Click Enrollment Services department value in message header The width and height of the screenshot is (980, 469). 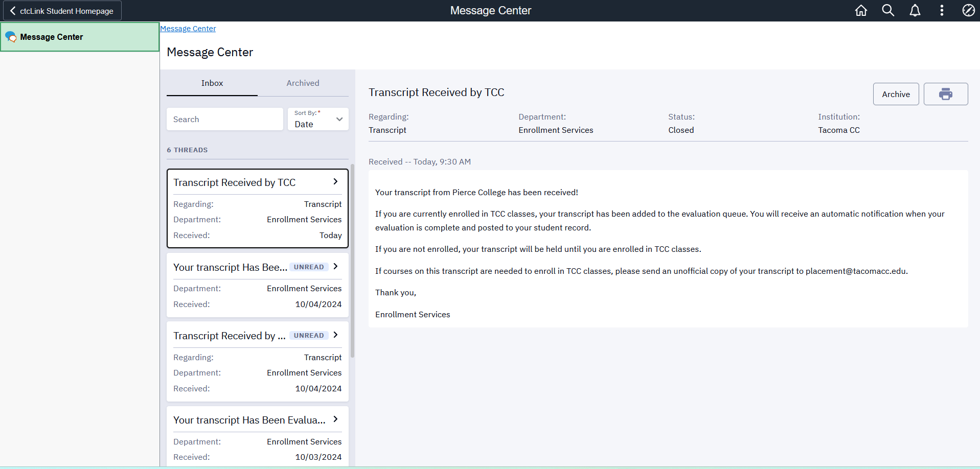pyautogui.click(x=556, y=130)
